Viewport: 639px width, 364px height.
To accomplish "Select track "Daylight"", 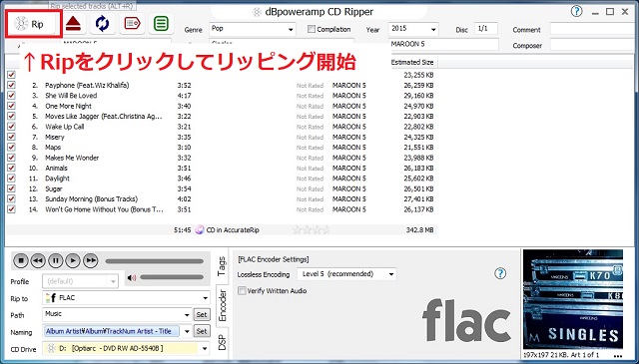I will tap(57, 179).
